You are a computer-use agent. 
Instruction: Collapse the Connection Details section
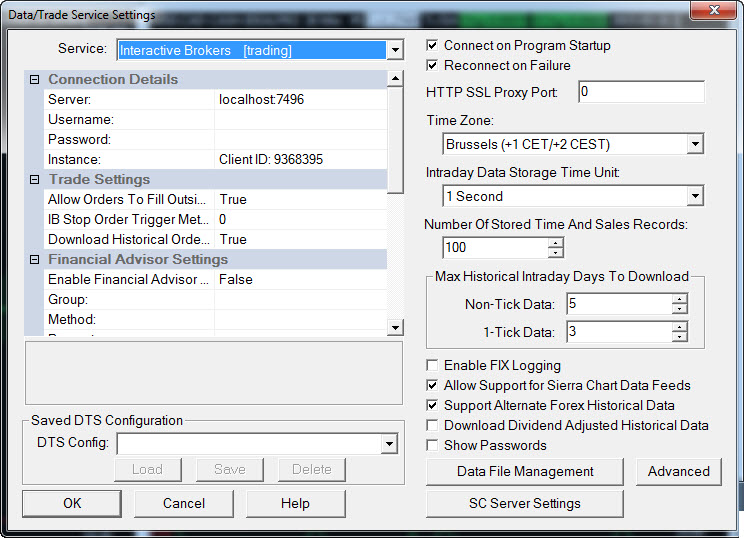pyautogui.click(x=34, y=79)
